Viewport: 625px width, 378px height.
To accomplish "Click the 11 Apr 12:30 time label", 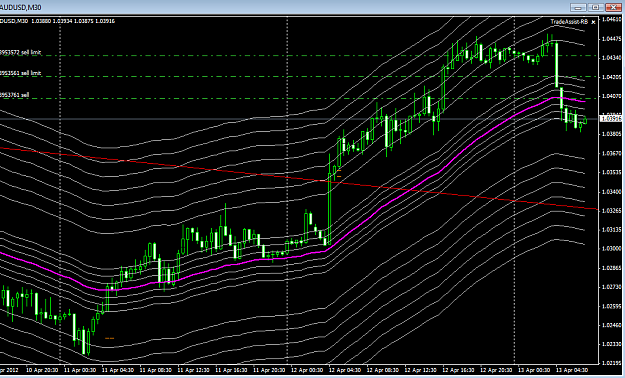I will pos(193,370).
